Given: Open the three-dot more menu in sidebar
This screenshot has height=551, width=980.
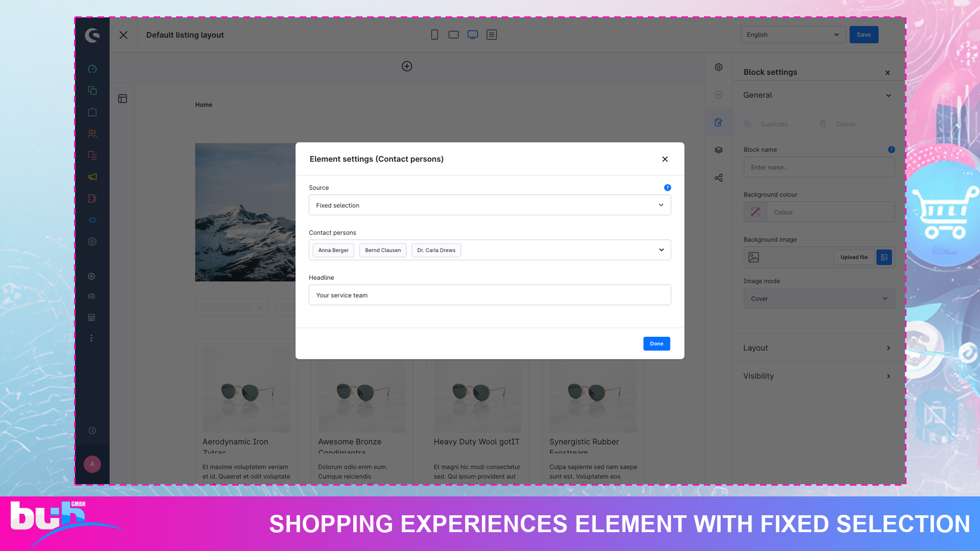Looking at the screenshot, I should (91, 338).
